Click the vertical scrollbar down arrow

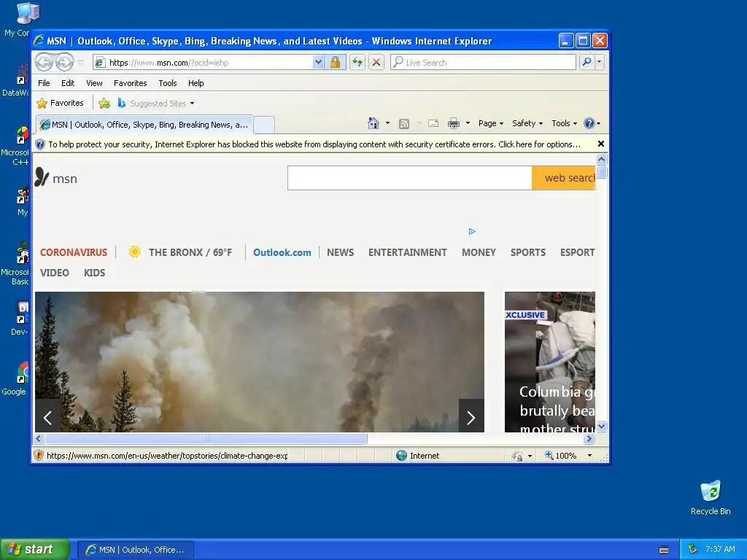click(601, 426)
